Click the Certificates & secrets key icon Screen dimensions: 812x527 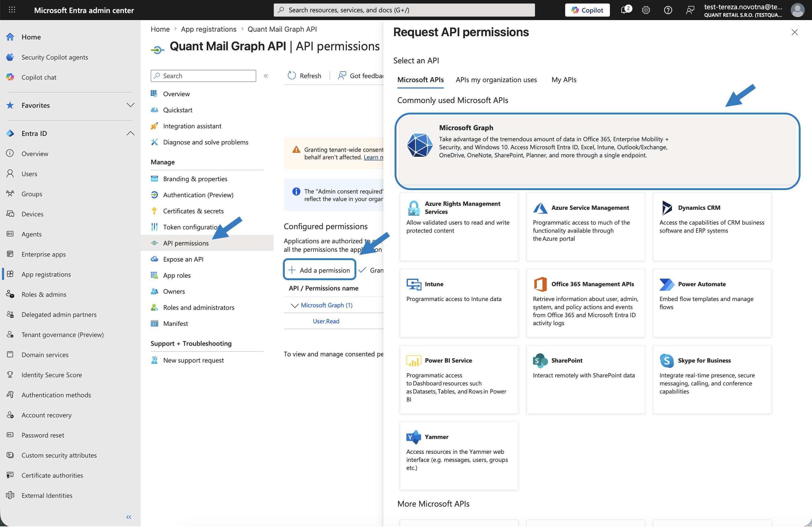pyautogui.click(x=155, y=211)
